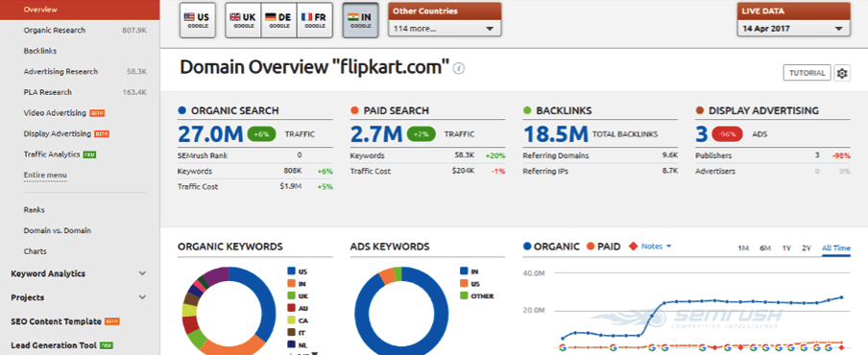Click the paid Traffic Cost $204K
The width and height of the screenshot is (868, 355).
pyautogui.click(x=463, y=172)
